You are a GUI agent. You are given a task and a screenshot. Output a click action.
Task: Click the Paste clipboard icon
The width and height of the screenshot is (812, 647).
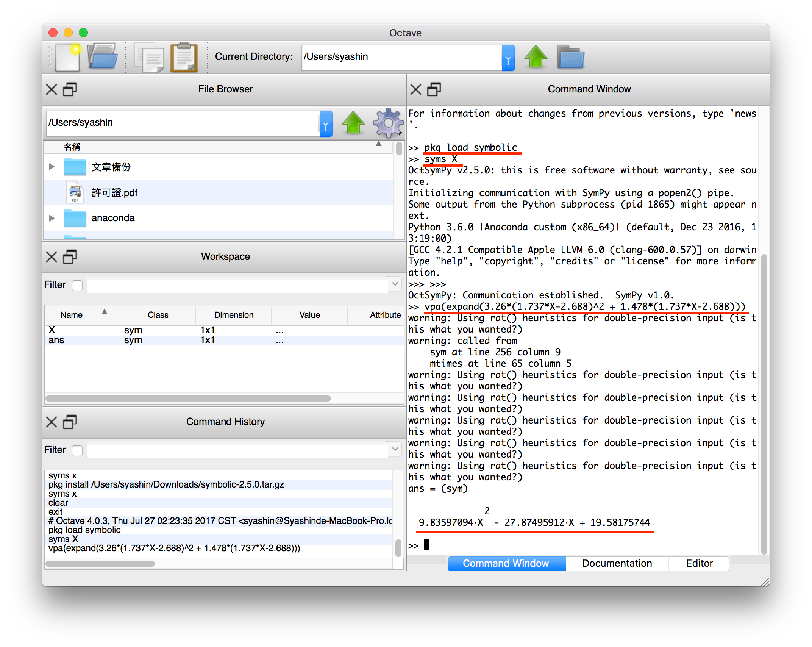pyautogui.click(x=184, y=58)
